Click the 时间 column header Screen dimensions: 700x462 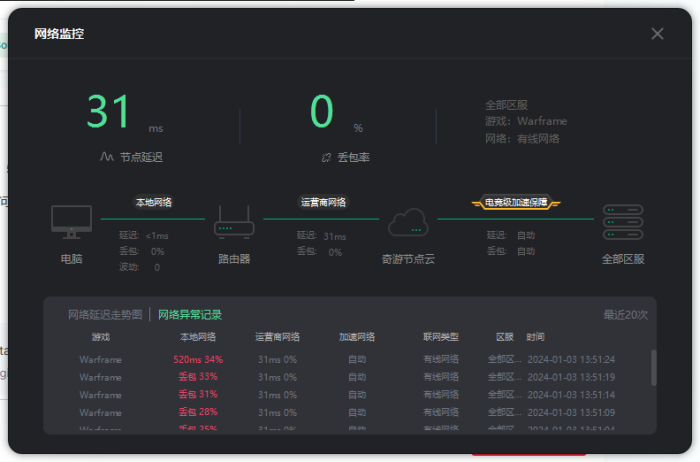click(x=535, y=337)
